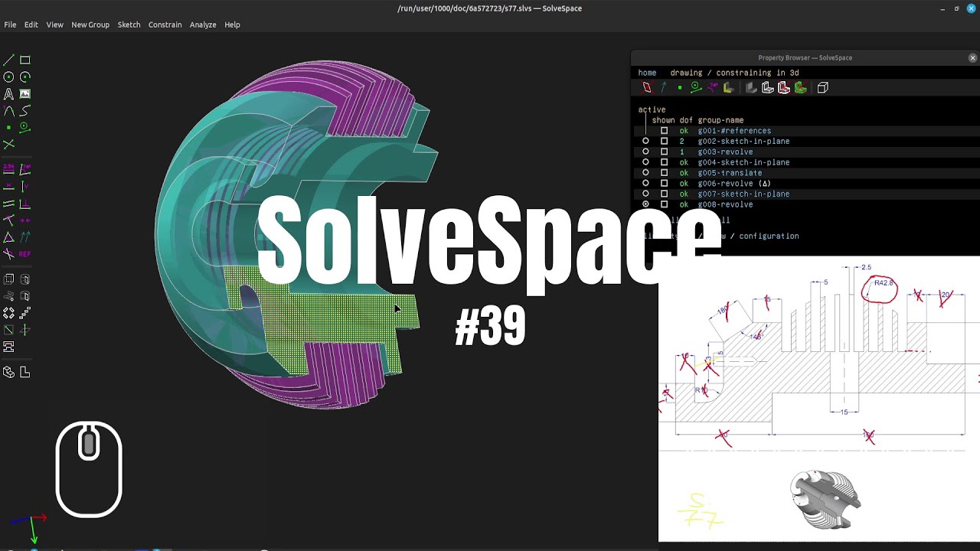Image resolution: width=980 pixels, height=551 pixels.
Task: Click the REF reference dimension icon
Action: pos(25,253)
